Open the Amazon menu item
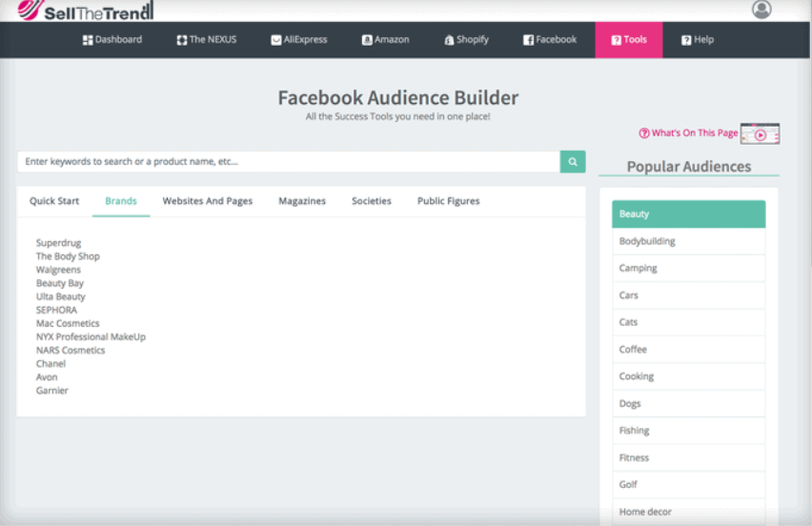 tap(385, 39)
